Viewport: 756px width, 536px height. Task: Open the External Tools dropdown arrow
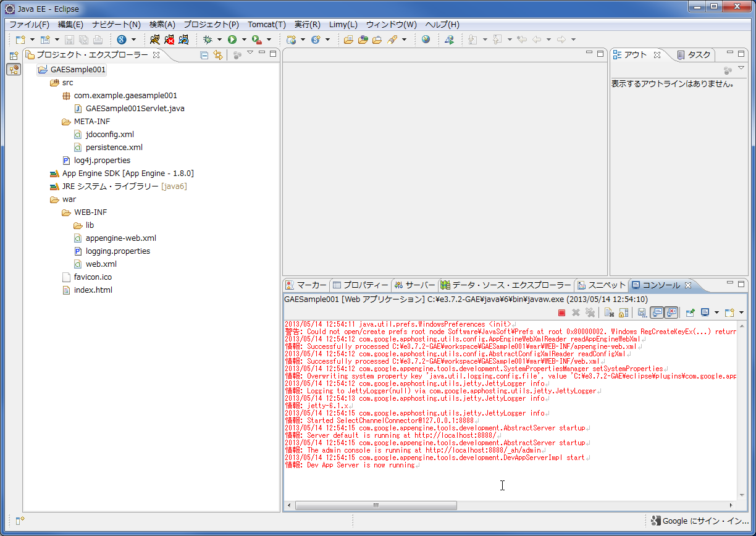(269, 40)
